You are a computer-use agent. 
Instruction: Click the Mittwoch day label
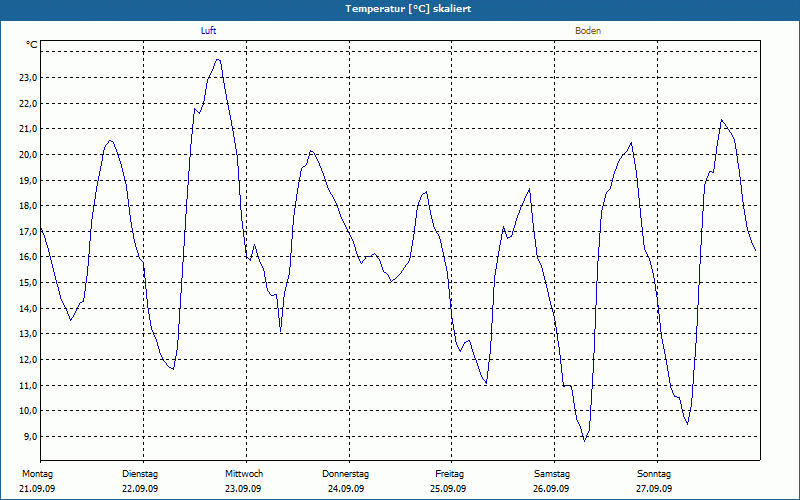pyautogui.click(x=244, y=474)
